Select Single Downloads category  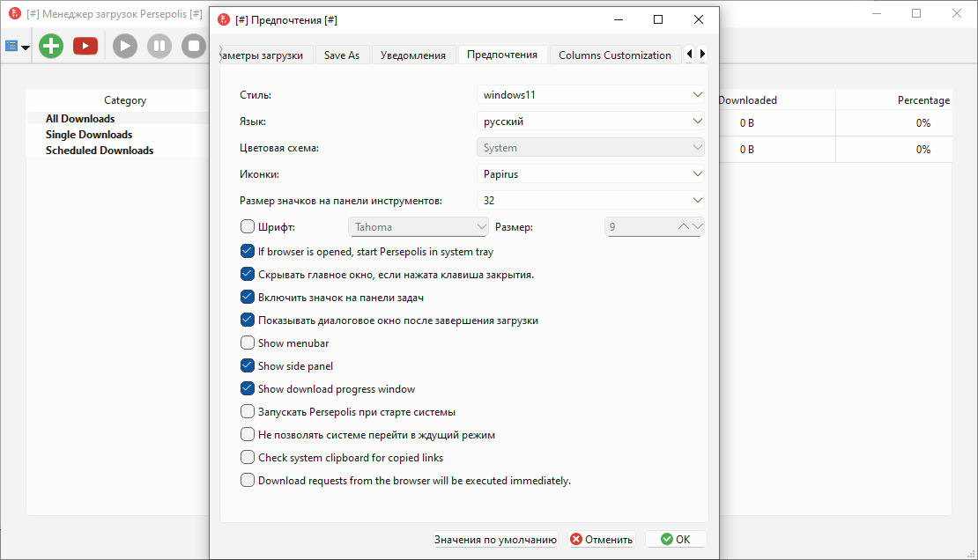click(x=89, y=135)
